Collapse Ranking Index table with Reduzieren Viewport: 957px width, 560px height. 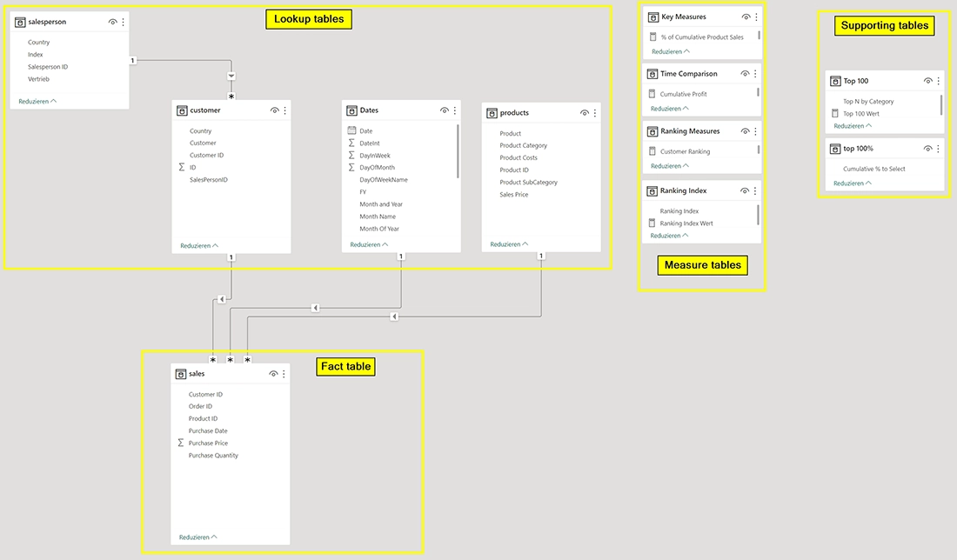pos(669,236)
